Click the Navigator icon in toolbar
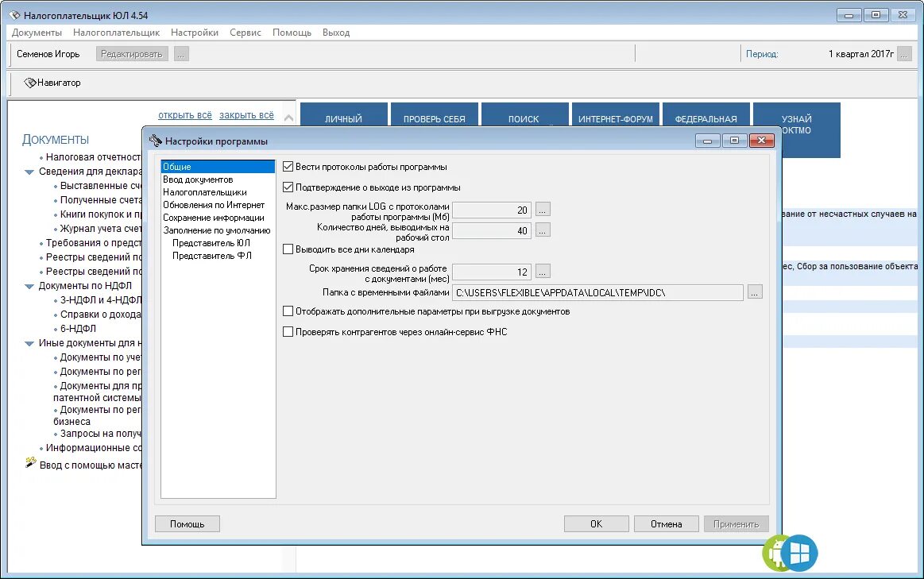924x579 pixels. (x=29, y=83)
